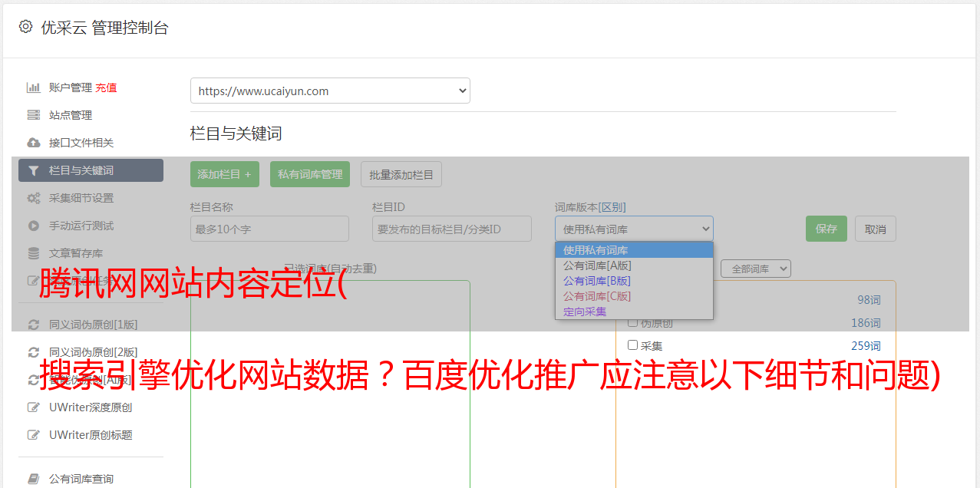Collapse the 词库版本 select box
980x488 pixels.
tap(634, 229)
